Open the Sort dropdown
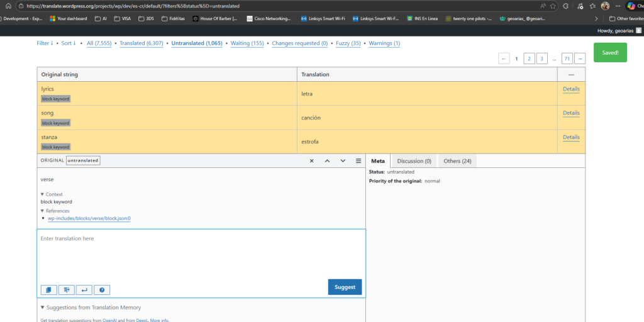Image resolution: width=644 pixels, height=322 pixels. pyautogui.click(x=69, y=43)
